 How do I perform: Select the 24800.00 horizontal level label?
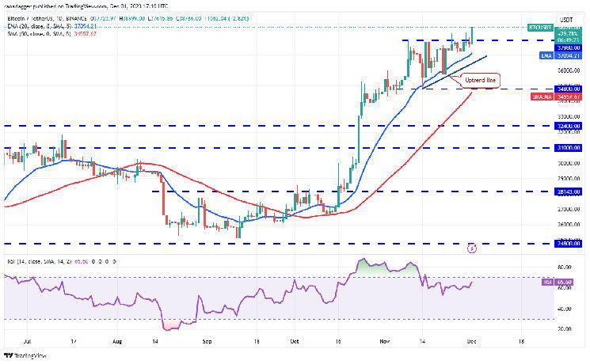coord(569,245)
